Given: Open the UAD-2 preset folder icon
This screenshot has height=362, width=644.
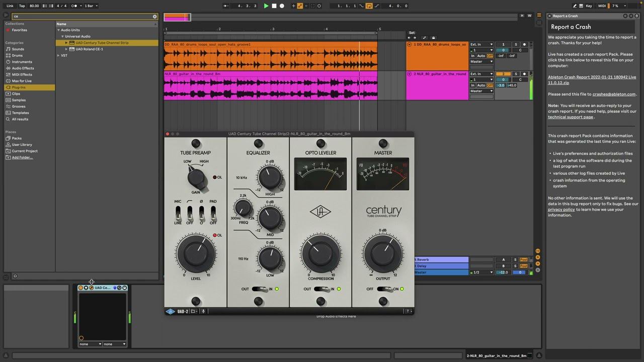Looking at the screenshot, I should click(193, 311).
